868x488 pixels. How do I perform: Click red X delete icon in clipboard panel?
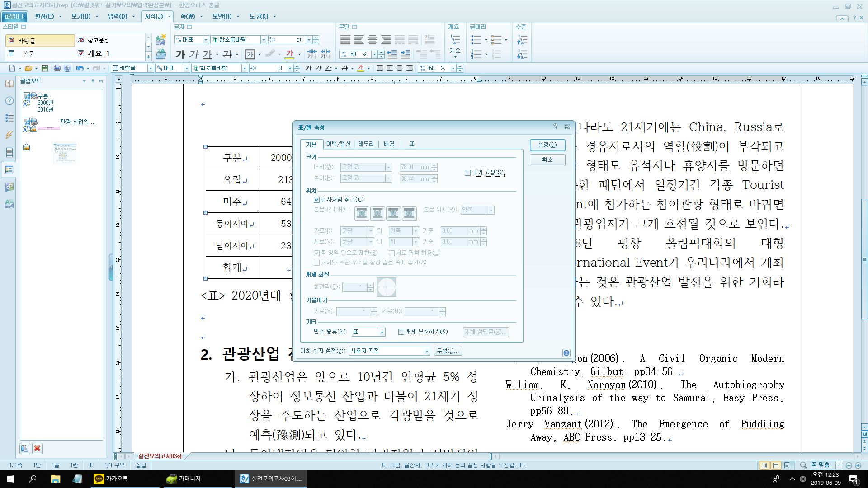pyautogui.click(x=38, y=448)
